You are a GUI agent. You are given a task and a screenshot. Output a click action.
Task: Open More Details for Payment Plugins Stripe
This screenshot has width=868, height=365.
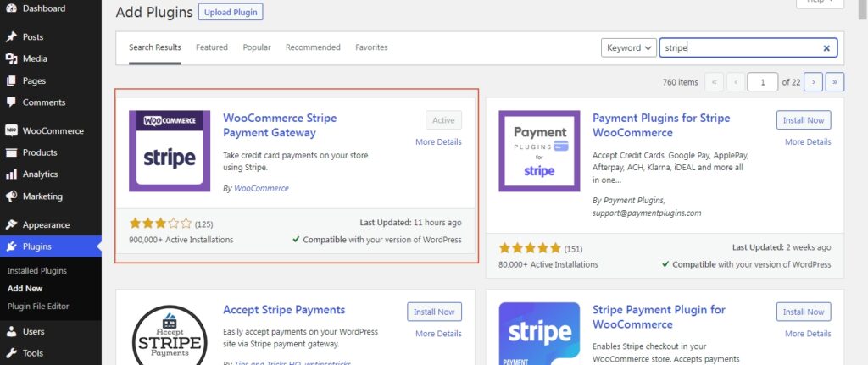(808, 142)
